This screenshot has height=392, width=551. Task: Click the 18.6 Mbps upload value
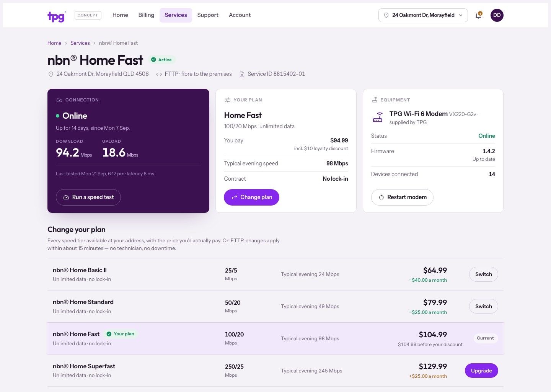[120, 153]
